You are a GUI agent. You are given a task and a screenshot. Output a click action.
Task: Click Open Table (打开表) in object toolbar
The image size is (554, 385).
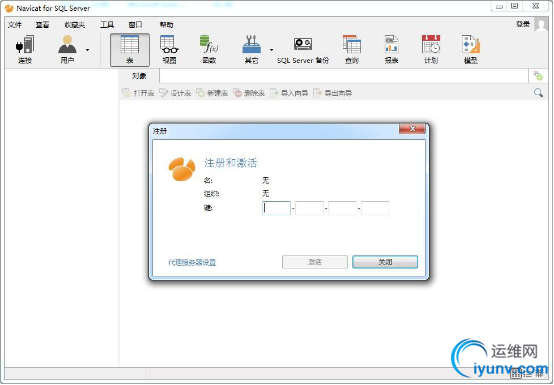138,93
